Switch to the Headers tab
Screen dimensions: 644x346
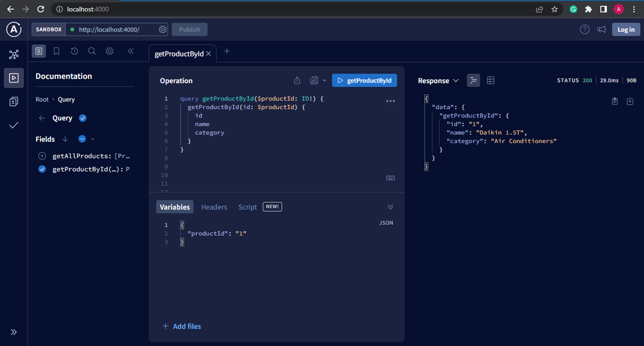tap(214, 207)
